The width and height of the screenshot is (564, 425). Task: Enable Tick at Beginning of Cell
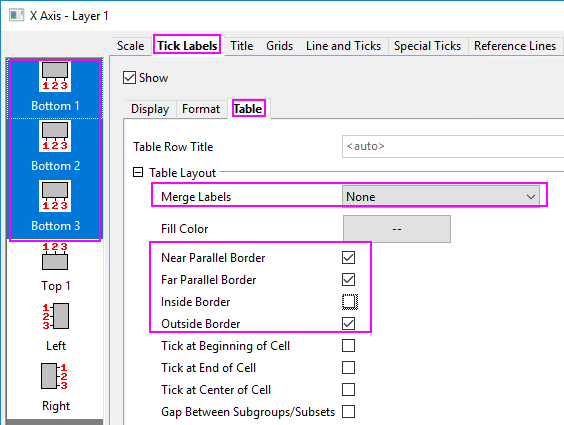[x=348, y=346]
